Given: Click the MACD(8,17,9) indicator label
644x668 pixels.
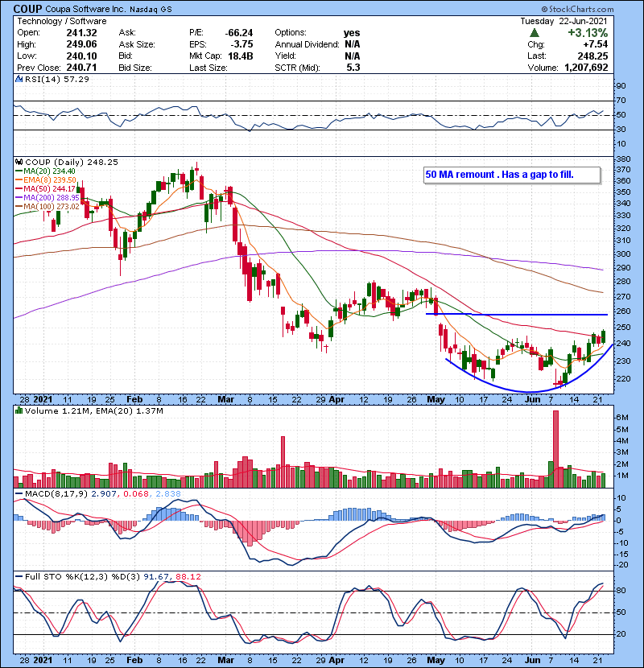Looking at the screenshot, I should (x=56, y=494).
